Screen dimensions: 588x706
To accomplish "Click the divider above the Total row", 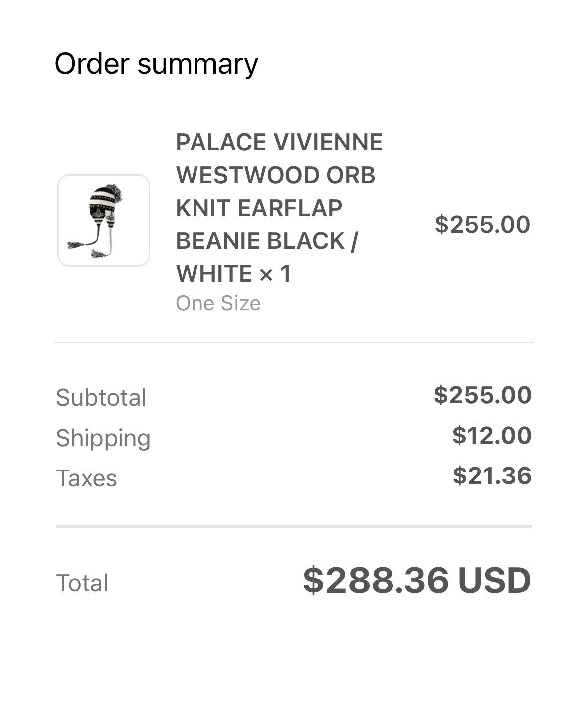I will (x=294, y=527).
